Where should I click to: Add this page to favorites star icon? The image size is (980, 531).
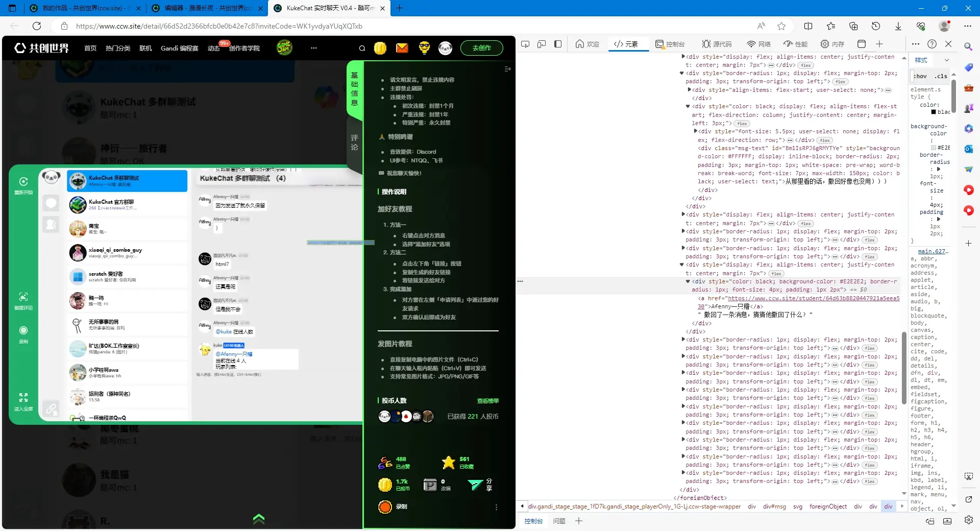tap(781, 26)
